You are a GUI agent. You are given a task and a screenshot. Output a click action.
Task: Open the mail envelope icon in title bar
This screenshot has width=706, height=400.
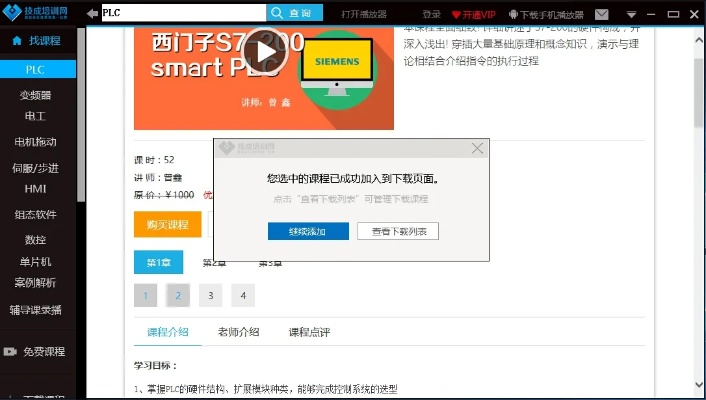pyautogui.click(x=601, y=14)
